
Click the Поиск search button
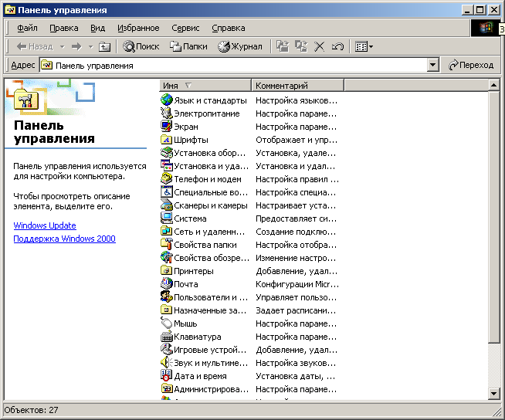(x=141, y=46)
